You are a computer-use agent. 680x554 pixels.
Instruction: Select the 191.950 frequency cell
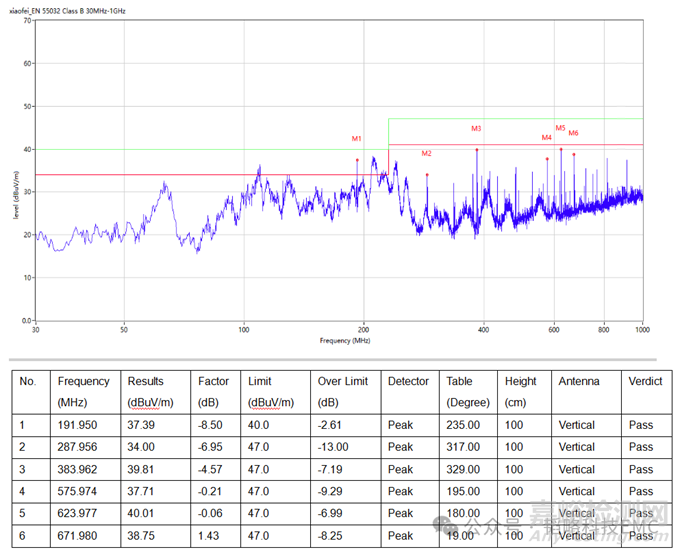pyautogui.click(x=76, y=425)
